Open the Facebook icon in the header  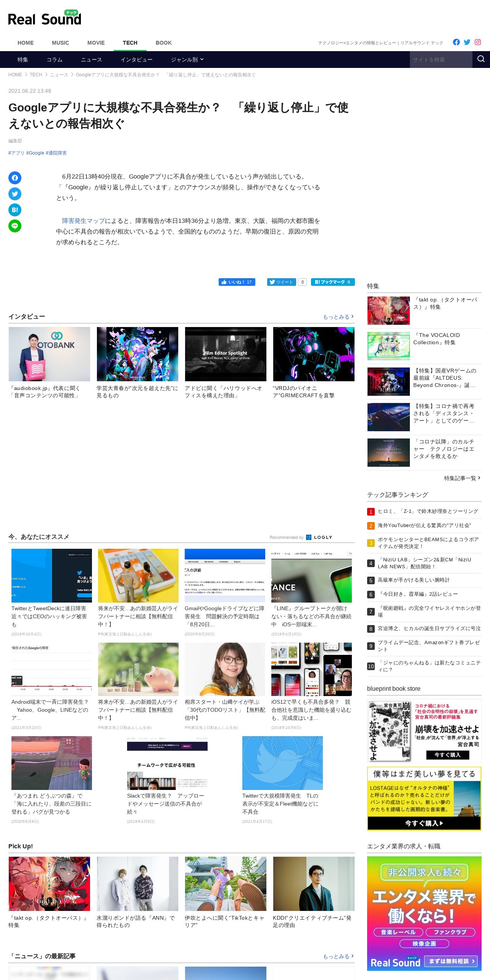456,42
